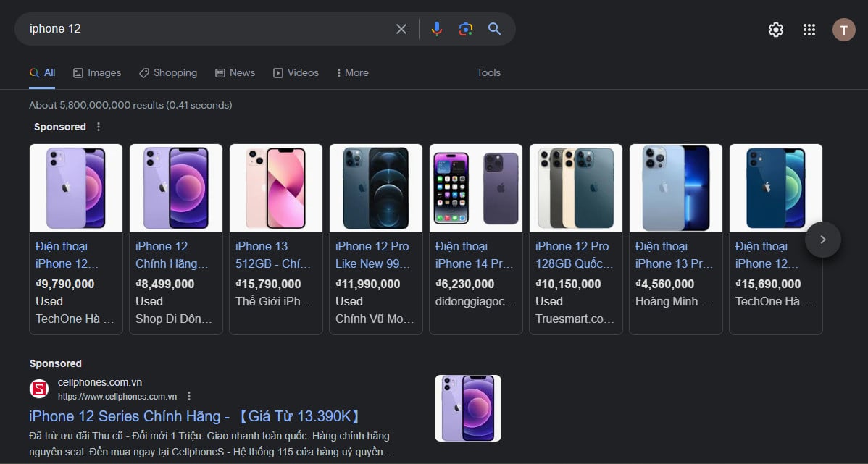Image resolution: width=868 pixels, height=464 pixels.
Task: Open Google Lens image search icon
Action: pos(466,29)
